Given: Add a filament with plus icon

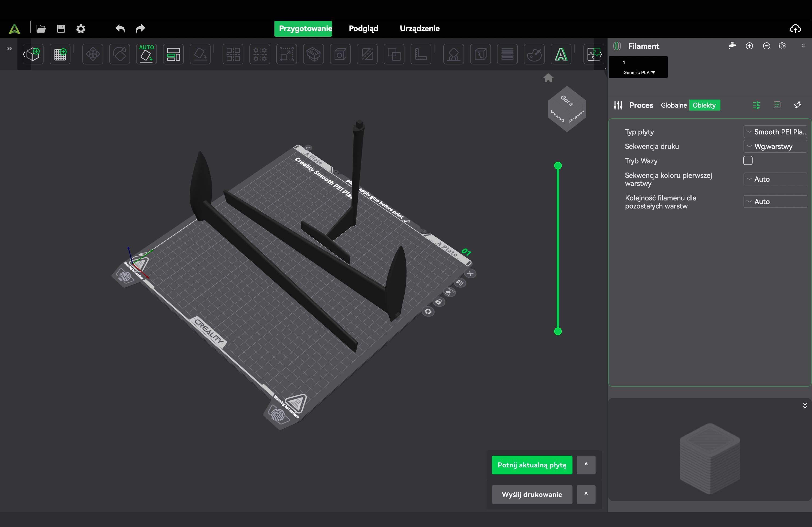Looking at the screenshot, I should coord(749,46).
